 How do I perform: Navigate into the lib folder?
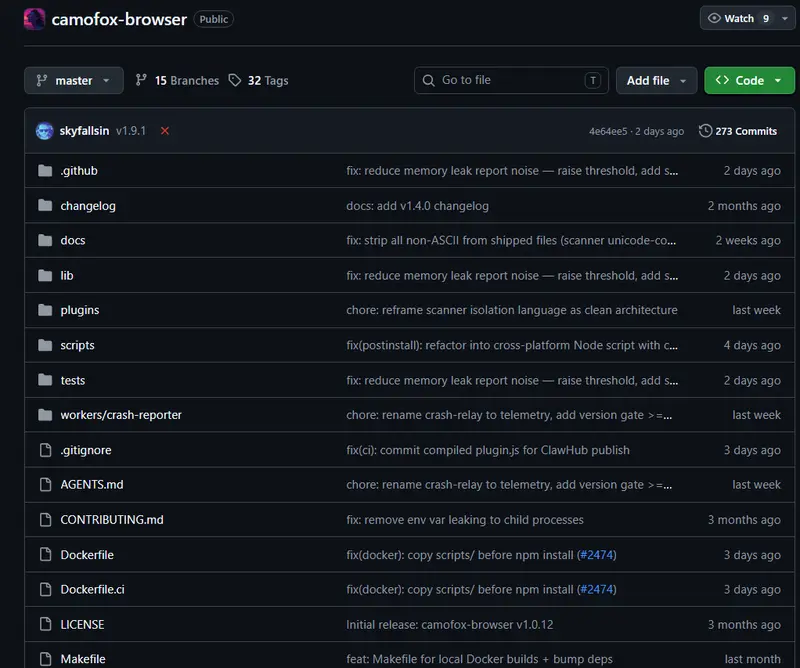tap(67, 276)
